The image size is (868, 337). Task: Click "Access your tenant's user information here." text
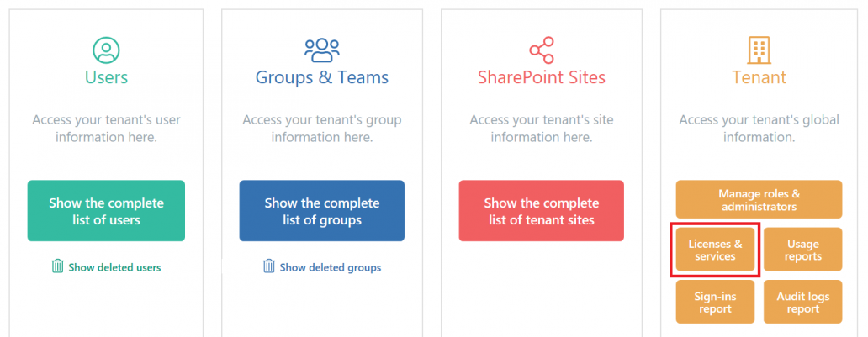[x=106, y=129]
